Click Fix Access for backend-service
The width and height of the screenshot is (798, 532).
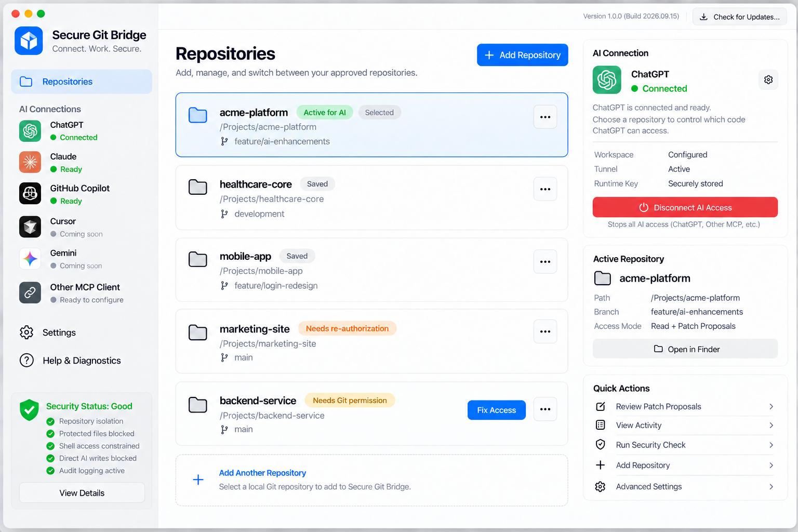496,410
